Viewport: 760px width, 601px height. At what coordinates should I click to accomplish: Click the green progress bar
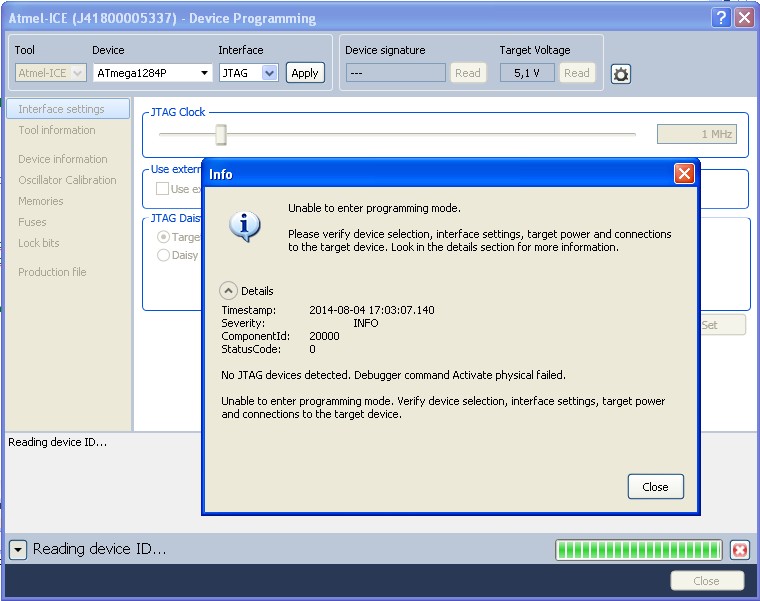639,550
